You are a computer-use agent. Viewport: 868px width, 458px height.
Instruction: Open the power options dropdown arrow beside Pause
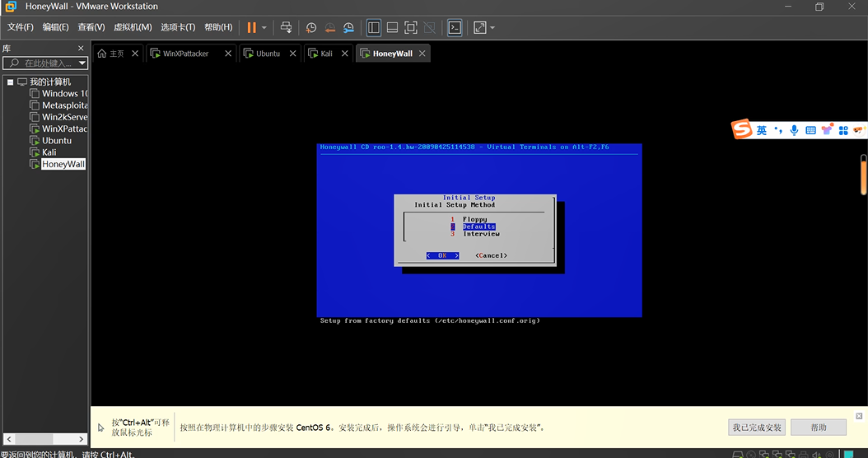[x=264, y=28]
